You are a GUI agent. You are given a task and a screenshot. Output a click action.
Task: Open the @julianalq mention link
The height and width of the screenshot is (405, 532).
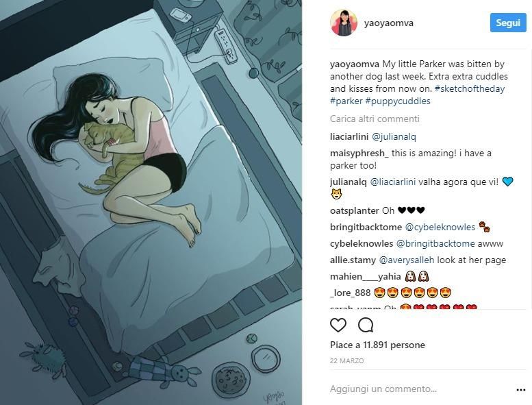tap(394, 137)
